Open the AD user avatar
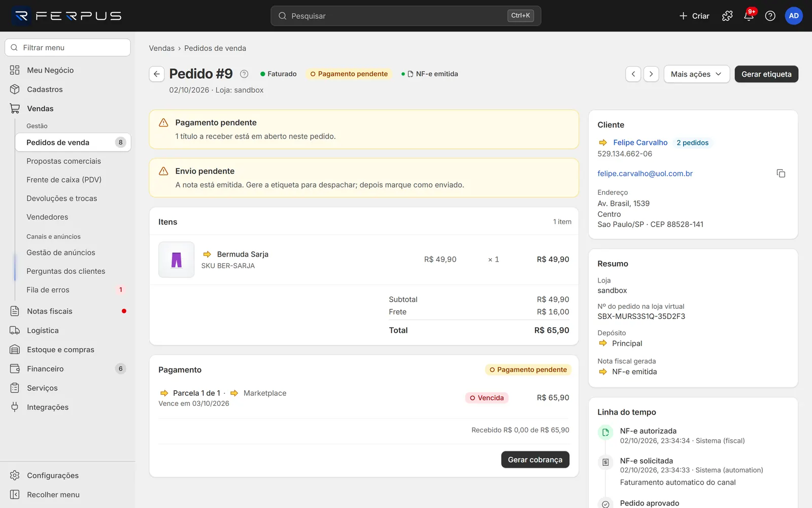This screenshot has width=812, height=508. click(794, 16)
